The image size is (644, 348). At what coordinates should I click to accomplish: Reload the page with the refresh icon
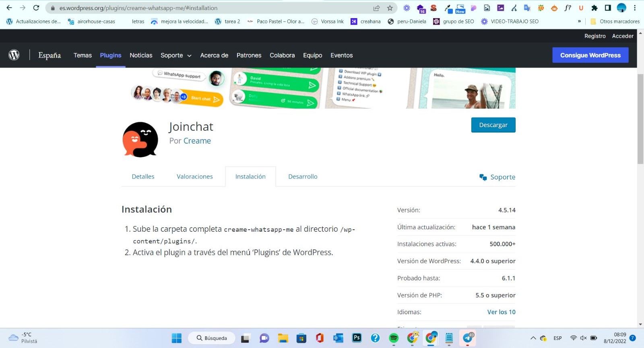click(36, 8)
